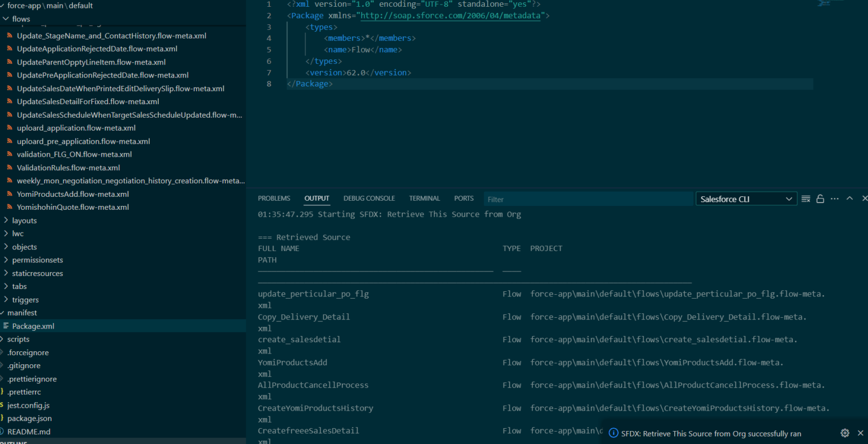Click the gear icon on the SFDX notification
The width and height of the screenshot is (868, 444).
(845, 433)
